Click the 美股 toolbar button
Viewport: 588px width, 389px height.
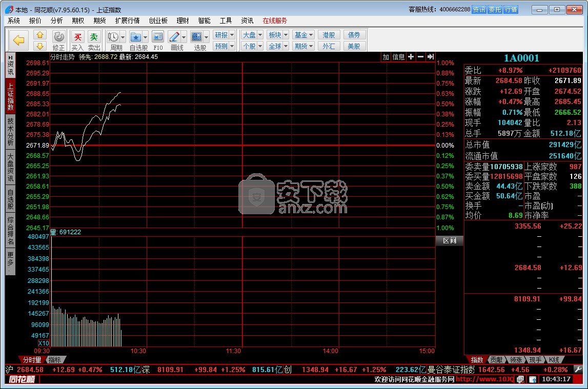[x=354, y=46]
